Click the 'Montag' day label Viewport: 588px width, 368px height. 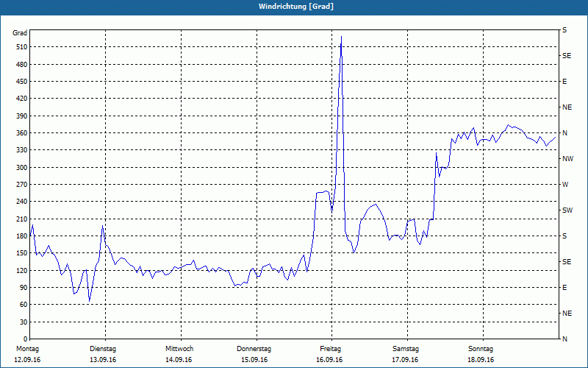point(27,349)
